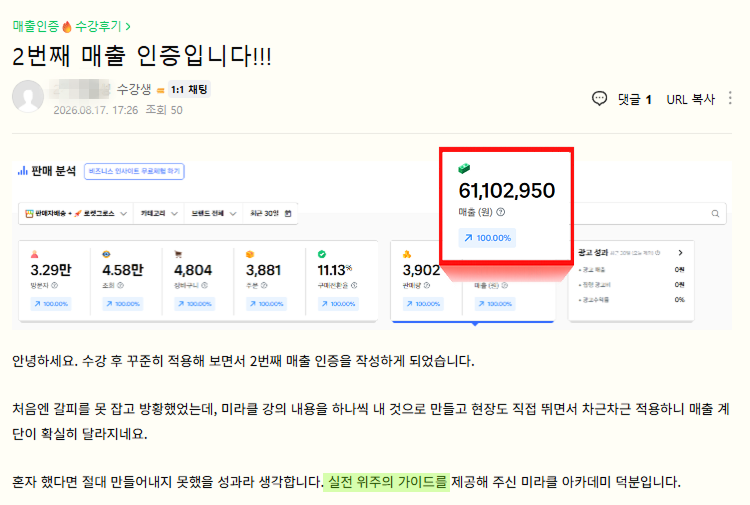Click the 비즈니스 인사이트 무료체험 하기 button
750x505 pixels.
pyautogui.click(x=134, y=171)
